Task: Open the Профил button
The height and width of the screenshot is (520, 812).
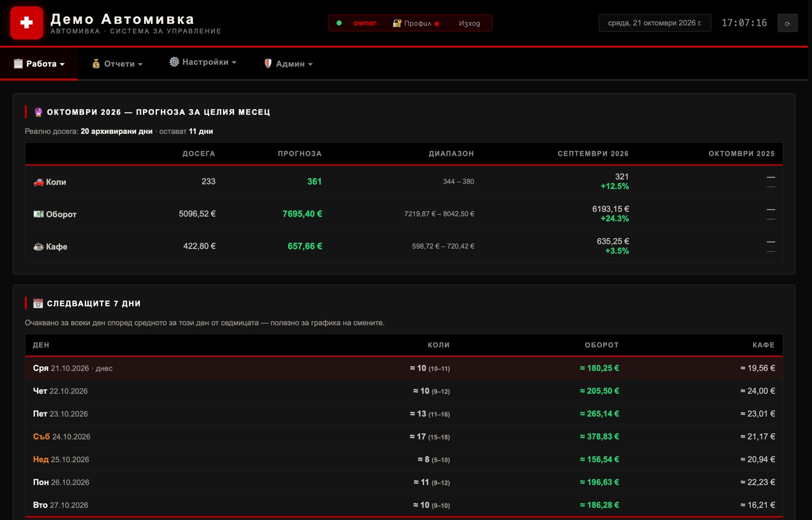Action: point(416,23)
